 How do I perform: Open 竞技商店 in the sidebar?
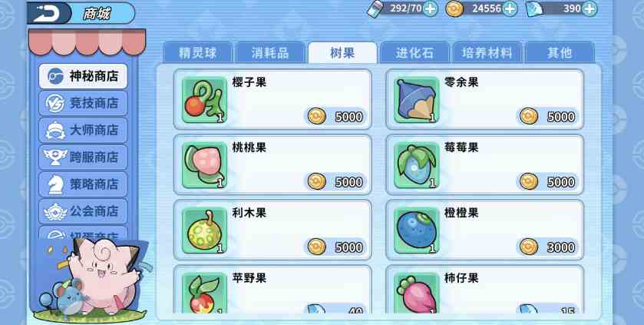83,103
